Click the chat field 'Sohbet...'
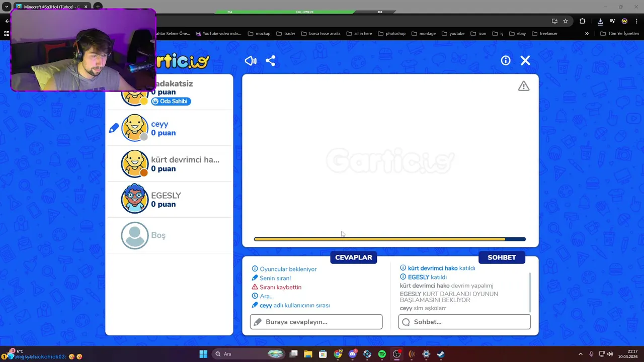 464,322
